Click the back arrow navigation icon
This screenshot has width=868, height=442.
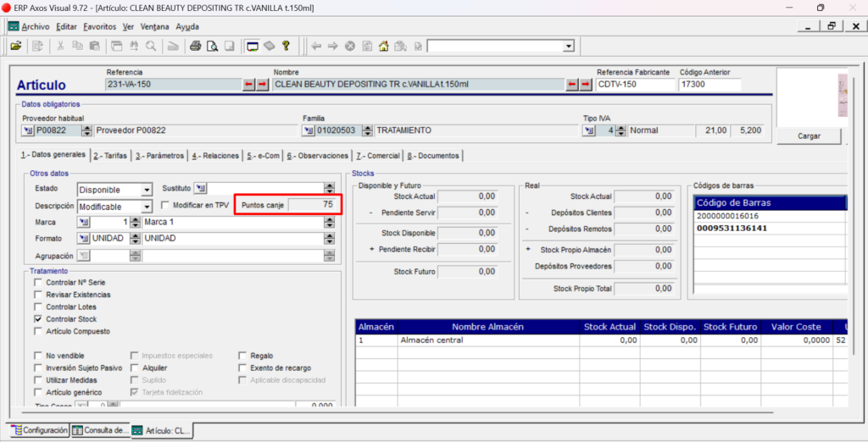click(x=316, y=47)
